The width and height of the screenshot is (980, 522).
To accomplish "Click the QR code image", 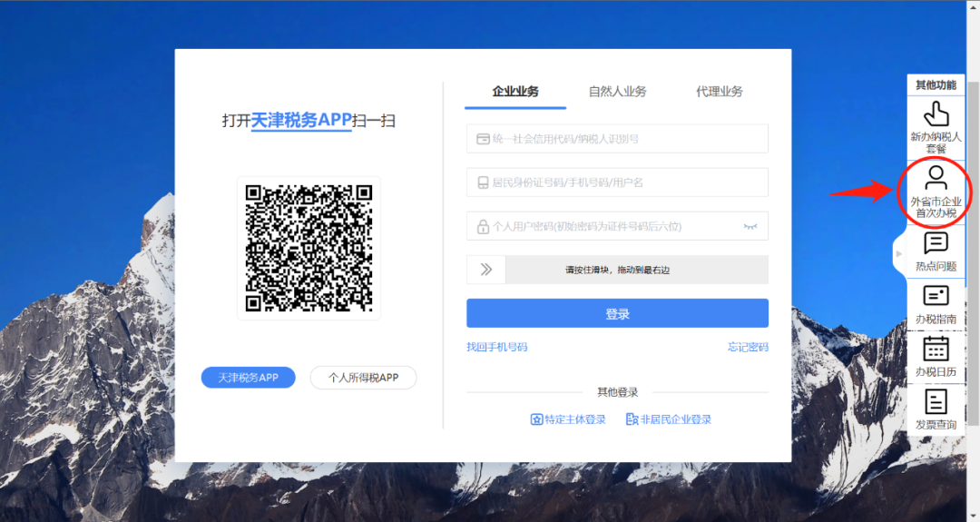I will 309,248.
